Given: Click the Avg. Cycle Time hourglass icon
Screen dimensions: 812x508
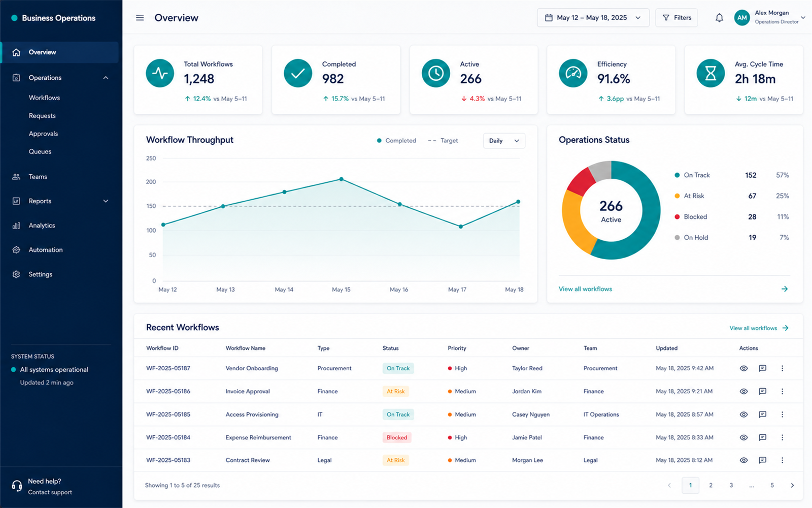Looking at the screenshot, I should tap(710, 73).
